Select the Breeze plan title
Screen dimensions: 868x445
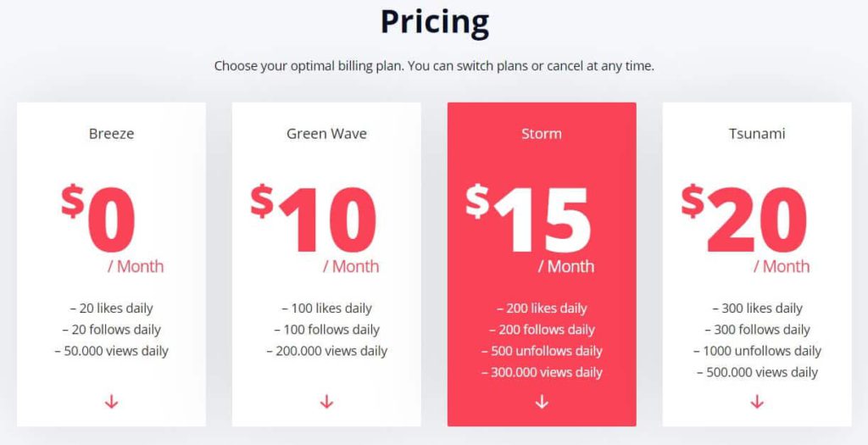click(x=111, y=133)
